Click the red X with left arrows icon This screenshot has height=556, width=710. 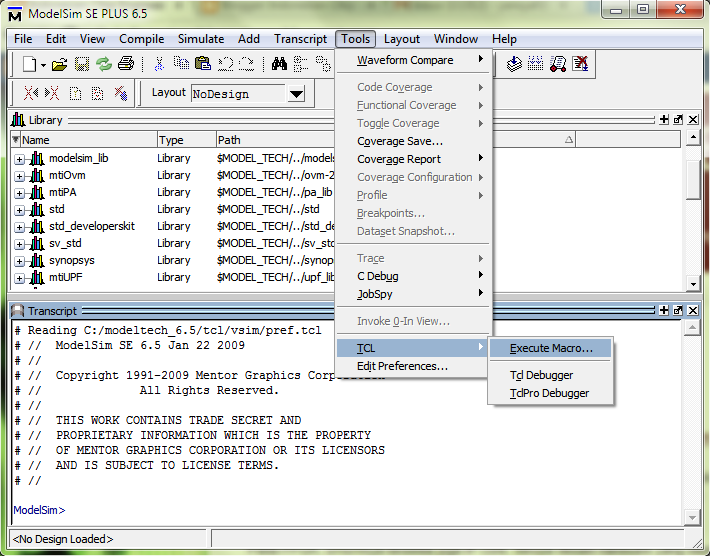pyautogui.click(x=31, y=93)
